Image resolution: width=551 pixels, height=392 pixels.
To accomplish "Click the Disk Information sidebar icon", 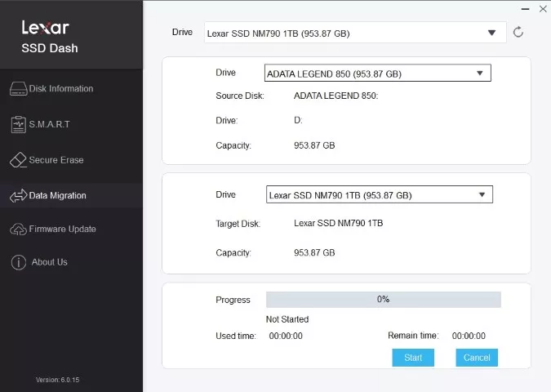I will [x=18, y=89].
